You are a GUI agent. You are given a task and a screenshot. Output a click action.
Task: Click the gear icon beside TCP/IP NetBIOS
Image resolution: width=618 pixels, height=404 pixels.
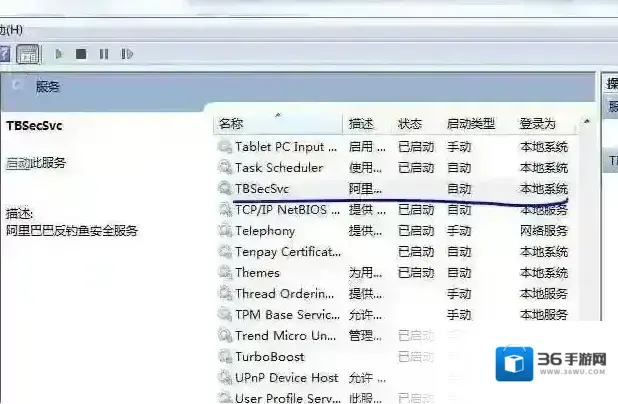tap(225, 209)
